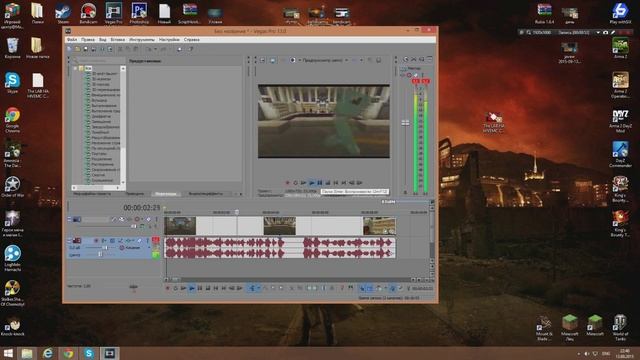
Task: Click Pause in the timeline transport bar
Action: [200, 288]
